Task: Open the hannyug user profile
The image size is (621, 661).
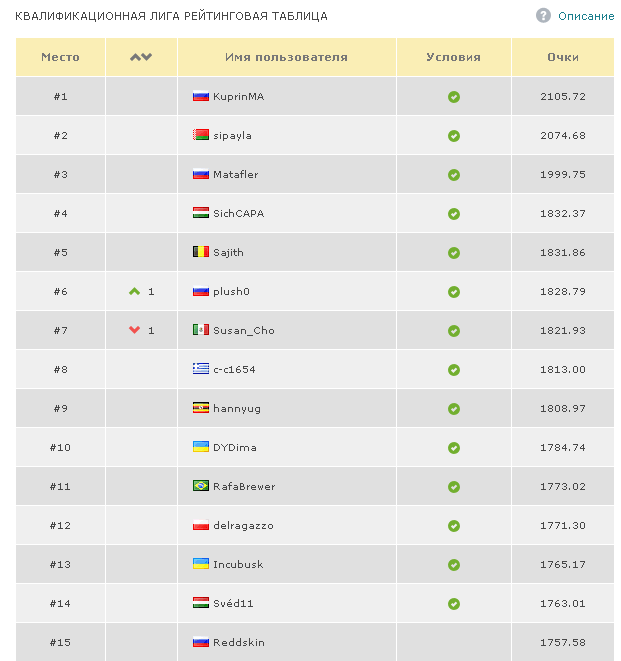Action: pos(235,408)
